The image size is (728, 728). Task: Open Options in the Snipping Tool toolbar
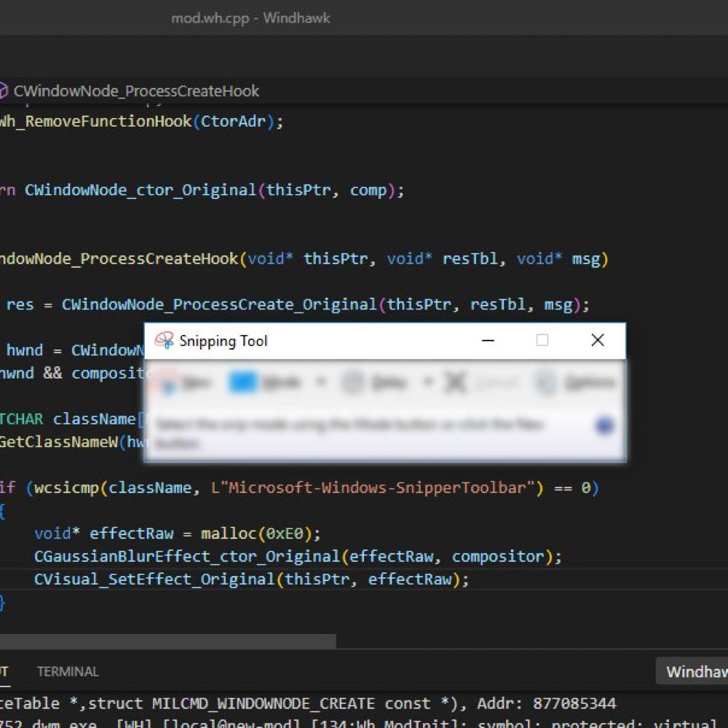coord(575,383)
